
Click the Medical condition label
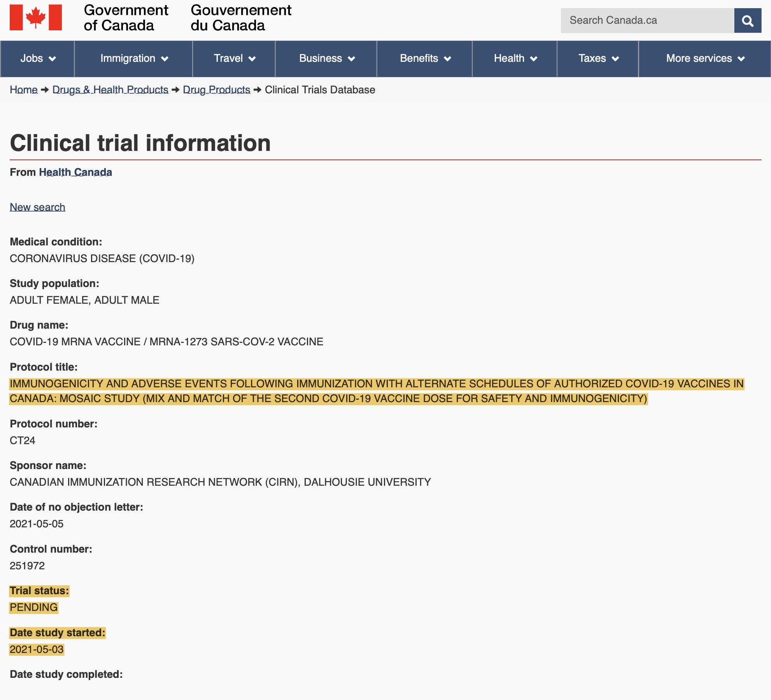pyautogui.click(x=56, y=242)
